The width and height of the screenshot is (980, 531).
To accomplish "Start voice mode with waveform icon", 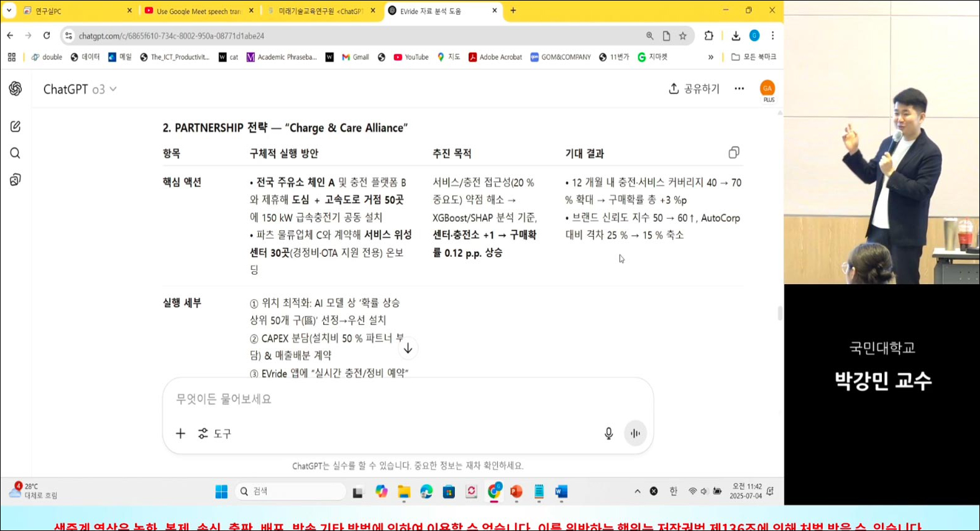I will (635, 433).
